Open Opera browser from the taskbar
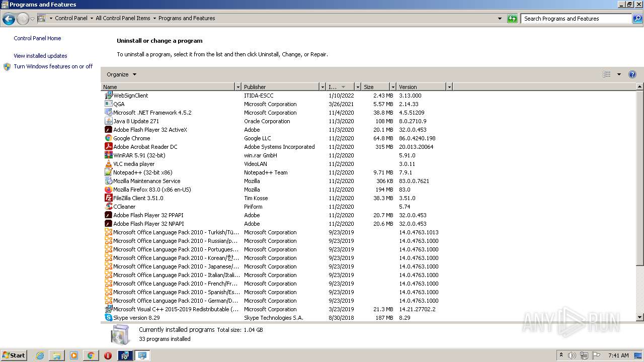Image resolution: width=644 pixels, height=362 pixels. tap(108, 355)
